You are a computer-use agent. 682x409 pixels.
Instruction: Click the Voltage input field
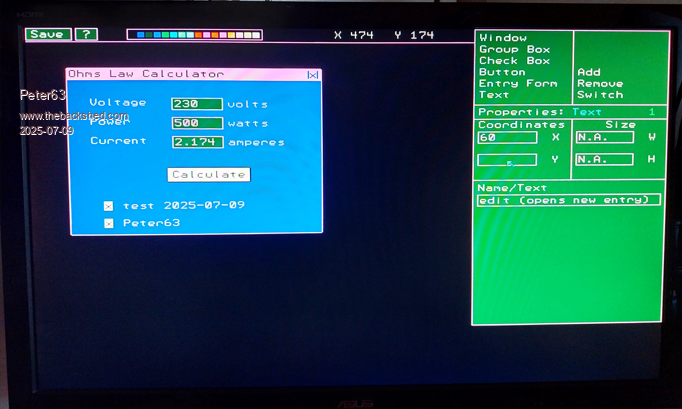(197, 104)
